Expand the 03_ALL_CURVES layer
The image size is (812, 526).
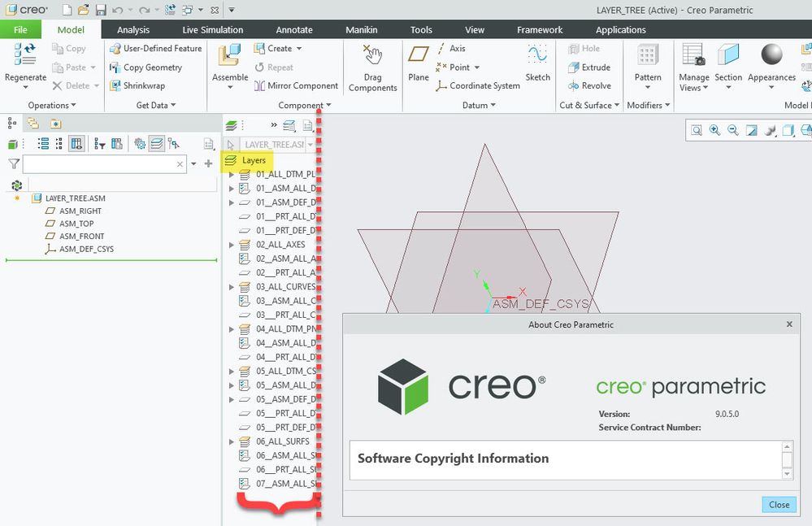(x=232, y=287)
